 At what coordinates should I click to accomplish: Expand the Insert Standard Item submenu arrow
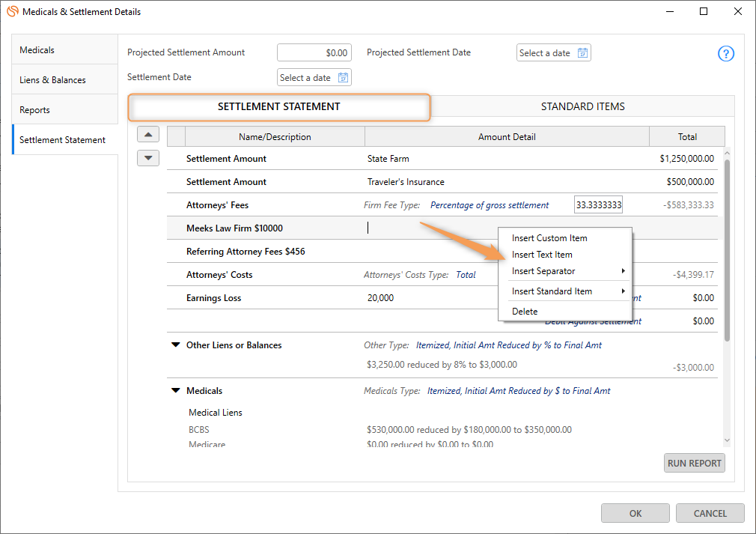click(x=623, y=291)
